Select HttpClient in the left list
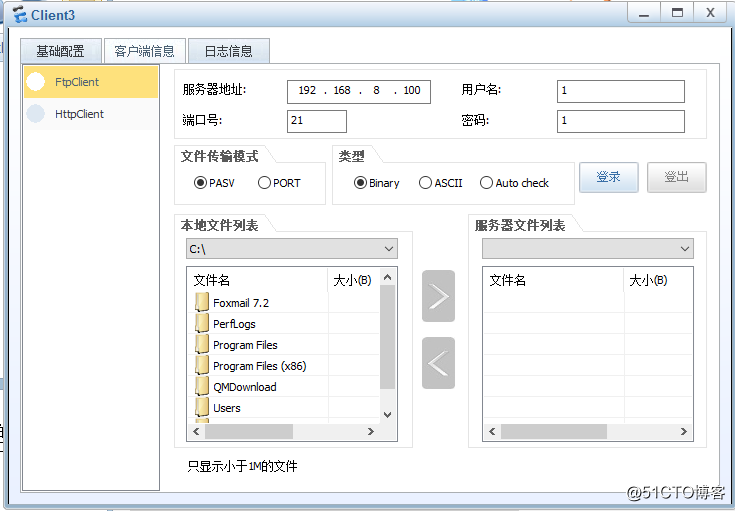This screenshot has height=511, width=735. [91, 114]
